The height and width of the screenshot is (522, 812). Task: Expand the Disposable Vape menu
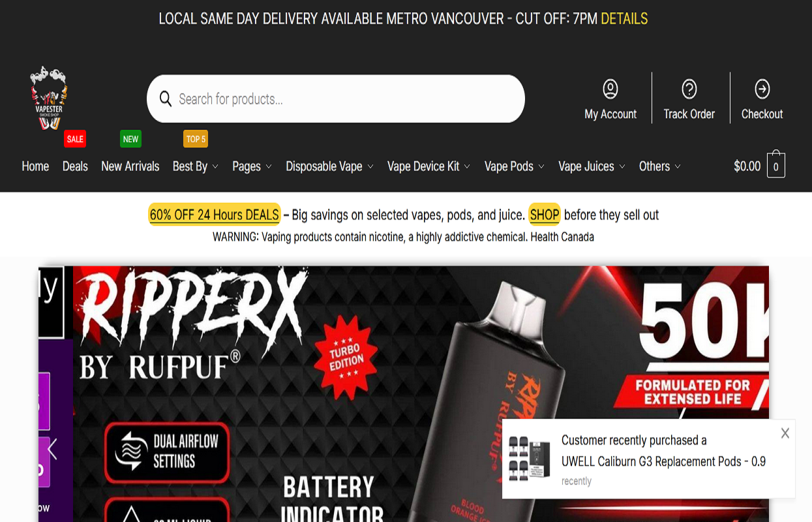pos(330,166)
